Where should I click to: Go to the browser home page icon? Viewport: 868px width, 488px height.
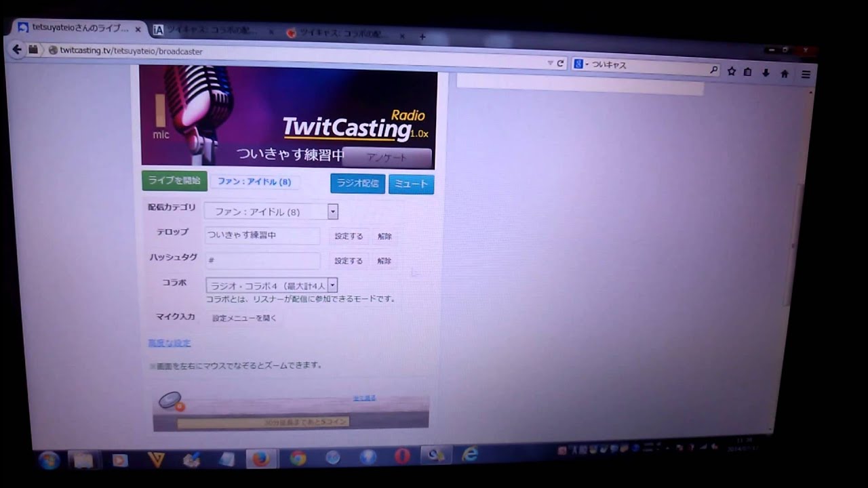click(785, 74)
